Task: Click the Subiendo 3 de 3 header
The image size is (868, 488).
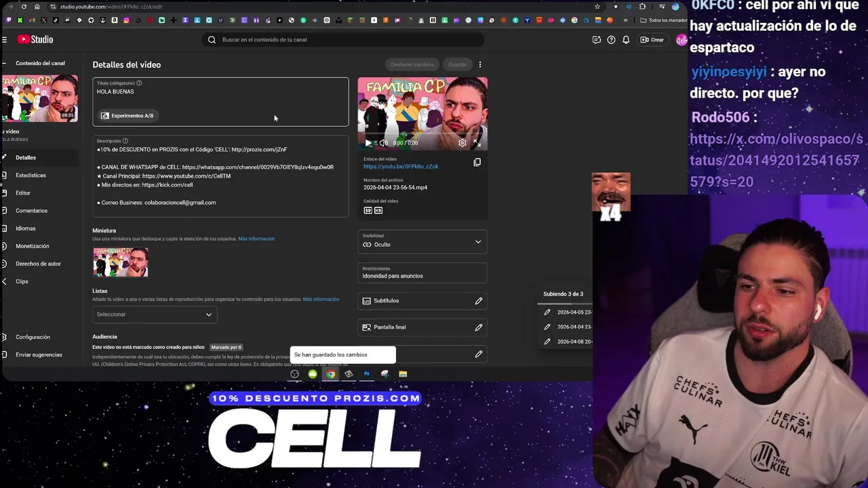Action: [x=563, y=294]
